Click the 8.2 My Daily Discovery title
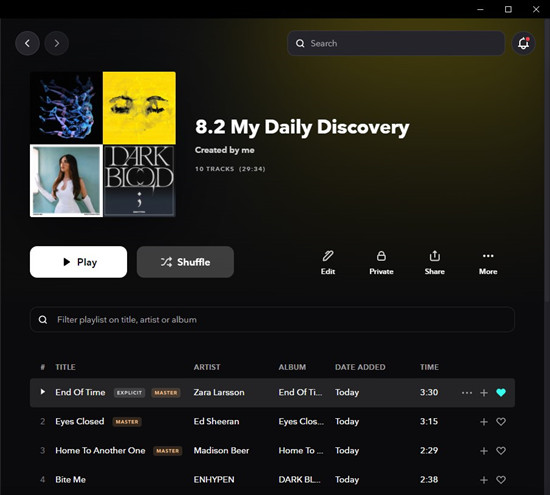Image resolution: width=550 pixels, height=495 pixels. tap(302, 127)
